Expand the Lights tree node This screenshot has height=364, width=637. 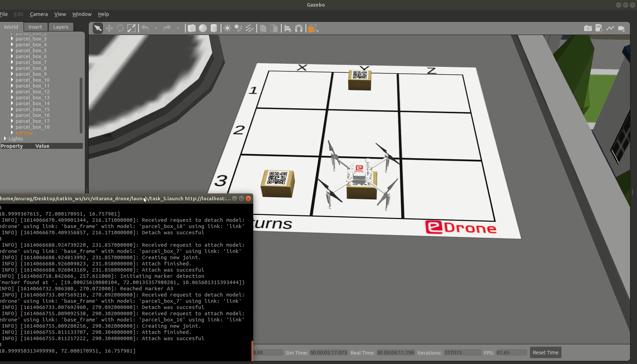(x=5, y=138)
